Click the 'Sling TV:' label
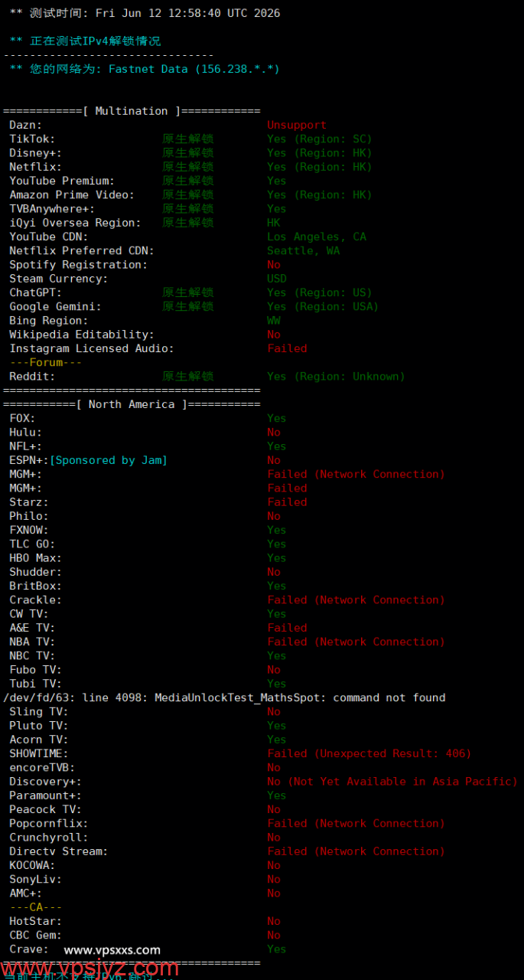The width and height of the screenshot is (524, 980). [x=39, y=711]
